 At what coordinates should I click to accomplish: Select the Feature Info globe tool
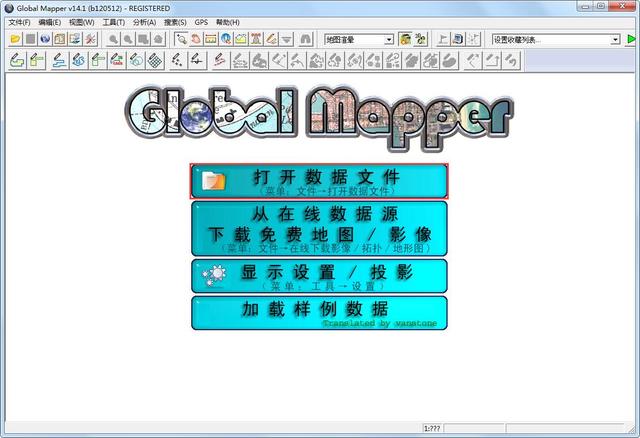[x=226, y=39]
